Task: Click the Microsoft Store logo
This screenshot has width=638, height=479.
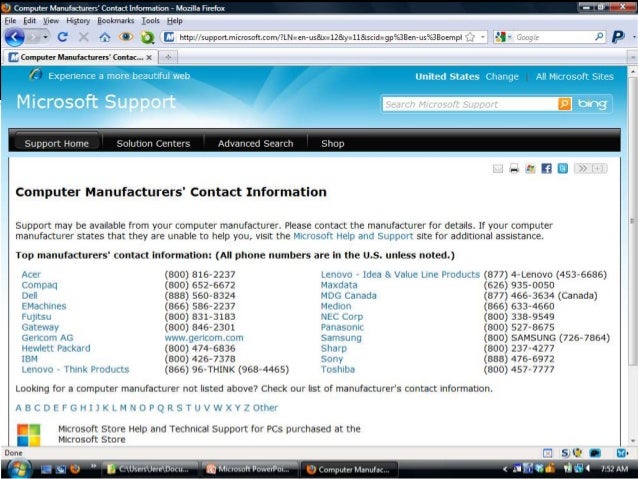Action: coord(28,435)
